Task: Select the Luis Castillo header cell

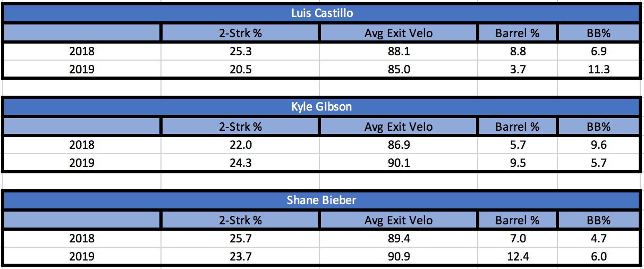Action: [321, 14]
